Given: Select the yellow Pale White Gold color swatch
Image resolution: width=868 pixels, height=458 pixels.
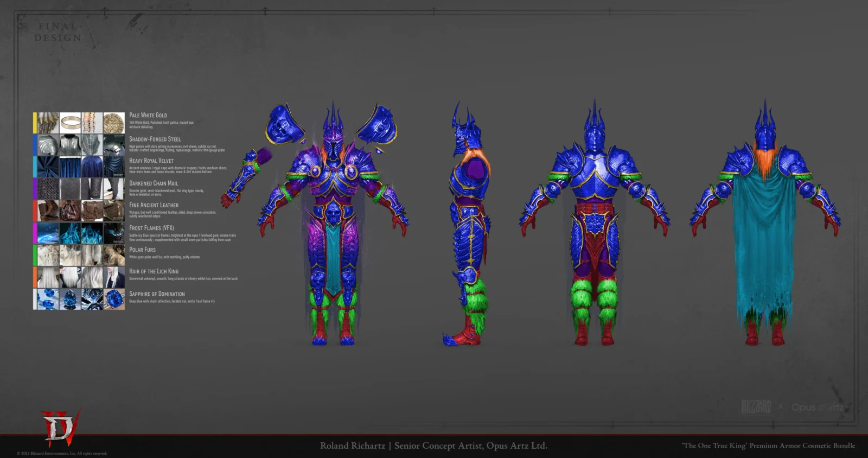Looking at the screenshot, I should point(35,123).
